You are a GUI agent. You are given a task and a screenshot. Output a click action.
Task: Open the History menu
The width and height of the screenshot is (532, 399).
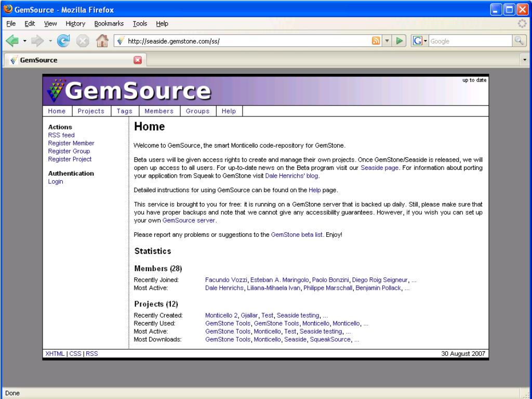(75, 23)
